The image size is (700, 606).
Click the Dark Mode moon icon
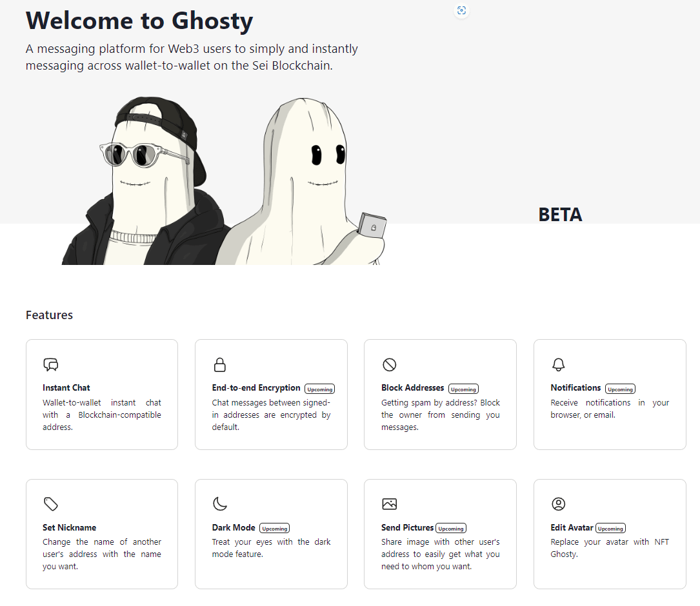[219, 503]
